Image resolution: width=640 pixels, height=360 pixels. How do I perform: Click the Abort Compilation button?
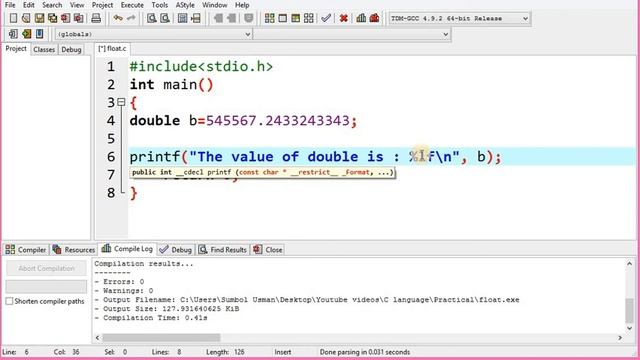46,268
